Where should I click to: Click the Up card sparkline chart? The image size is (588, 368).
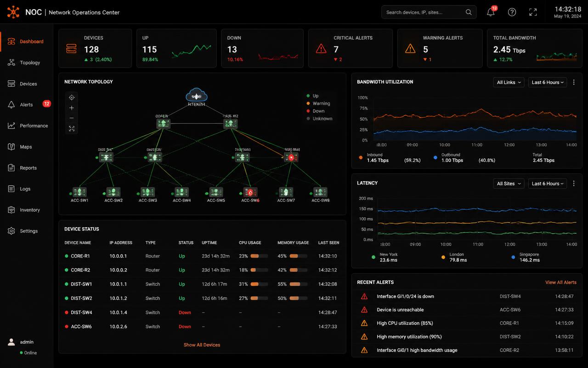click(191, 51)
